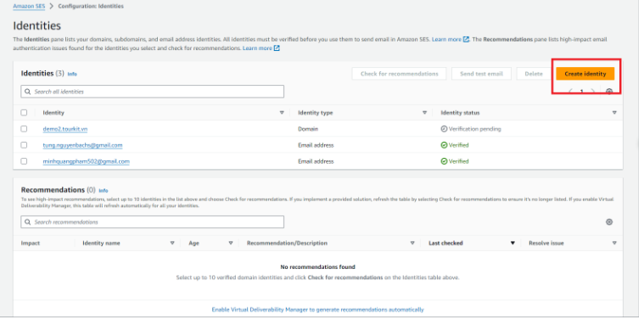The image size is (644, 325).
Task: Select the demo2.tourkit.vn identity checkbox
Action: tap(24, 129)
